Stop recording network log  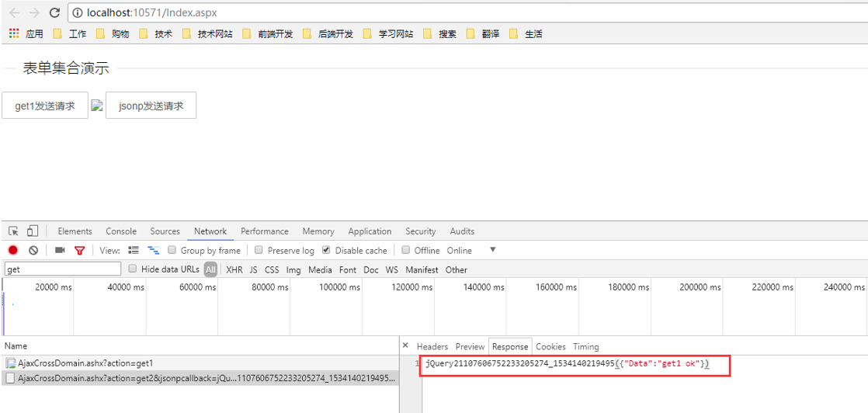(x=13, y=250)
